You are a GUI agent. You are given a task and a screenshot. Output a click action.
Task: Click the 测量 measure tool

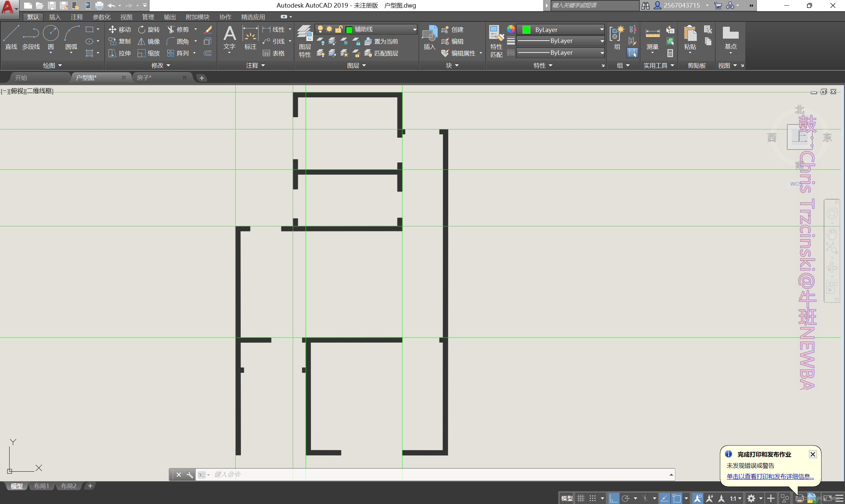(x=652, y=38)
